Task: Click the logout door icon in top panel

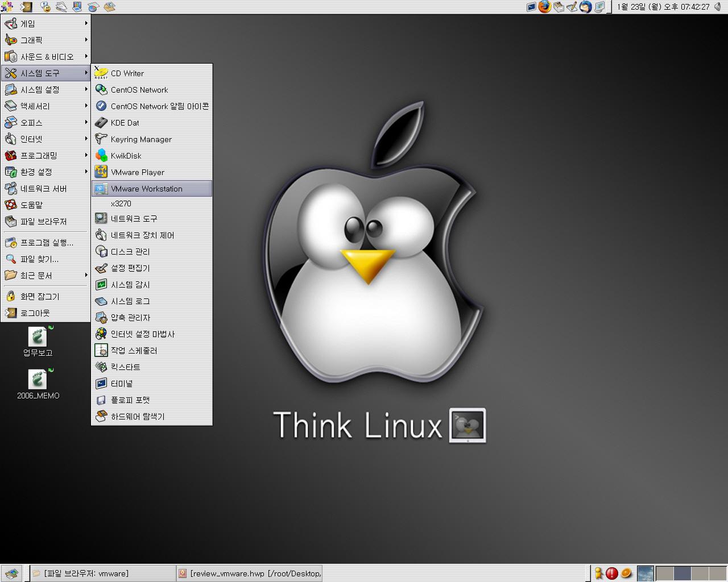Action: point(26,7)
